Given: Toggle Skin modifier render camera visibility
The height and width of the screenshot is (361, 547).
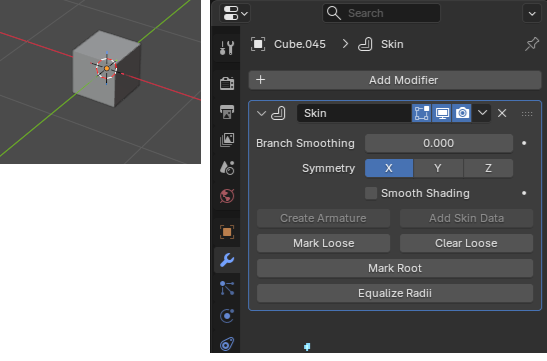Looking at the screenshot, I should coord(462,113).
